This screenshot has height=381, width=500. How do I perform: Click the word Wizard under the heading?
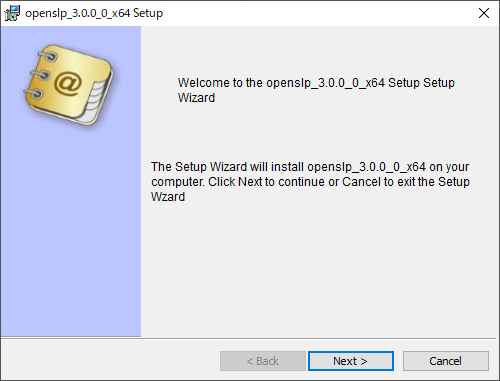(196, 98)
